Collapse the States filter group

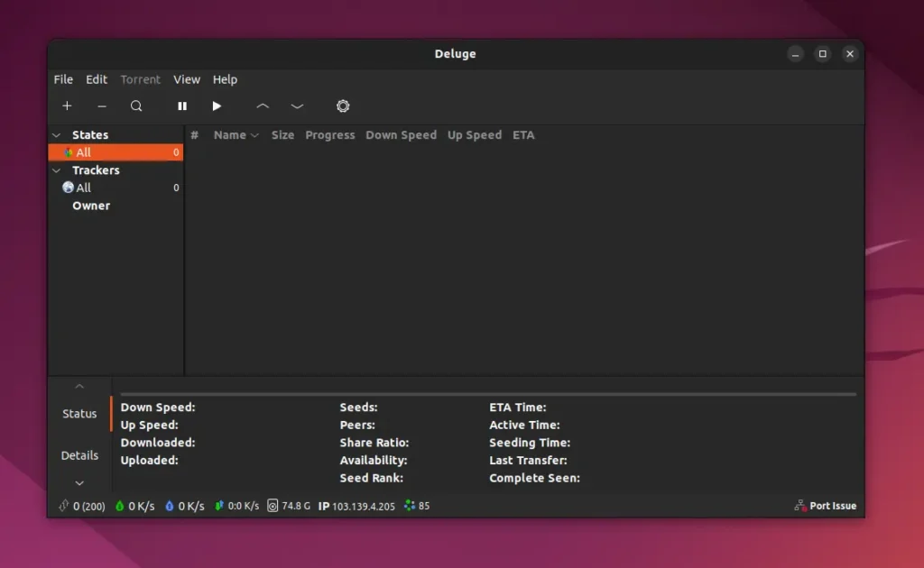click(x=57, y=135)
